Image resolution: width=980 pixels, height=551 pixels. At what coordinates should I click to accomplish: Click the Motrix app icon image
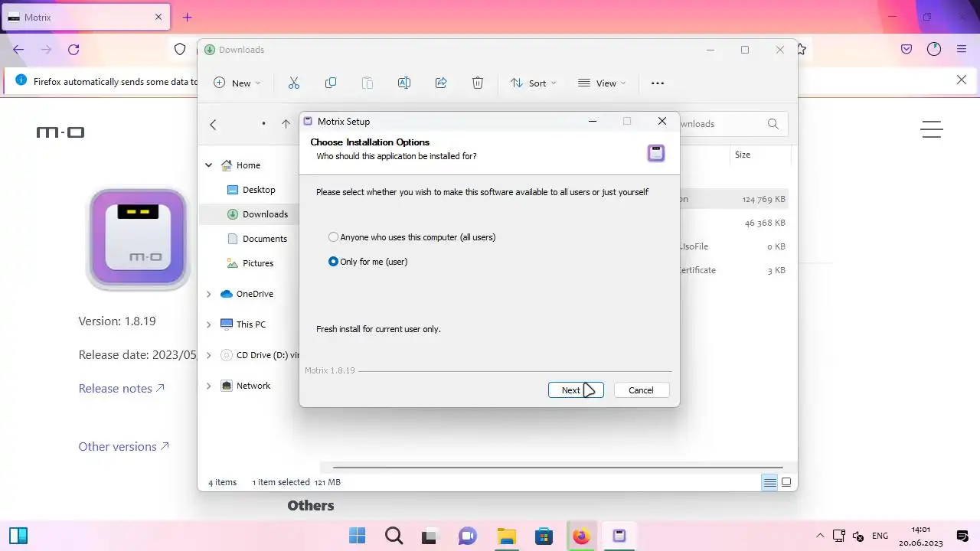138,239
